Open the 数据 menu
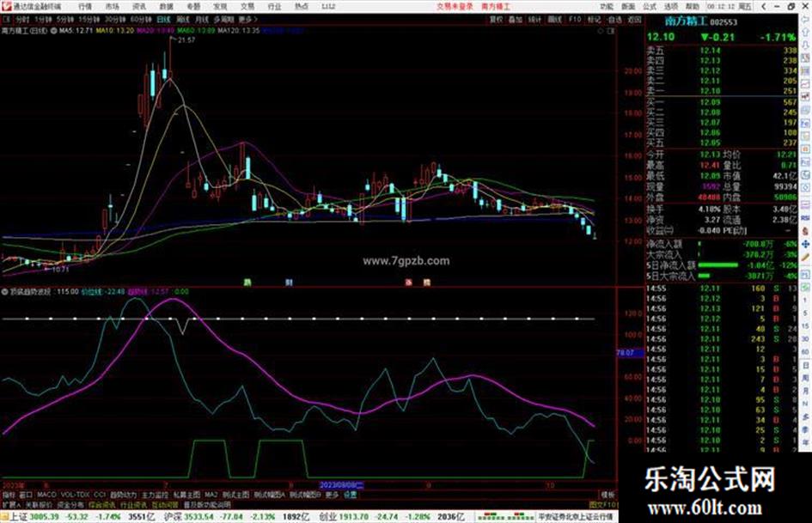812x523 pixels. 166,7
